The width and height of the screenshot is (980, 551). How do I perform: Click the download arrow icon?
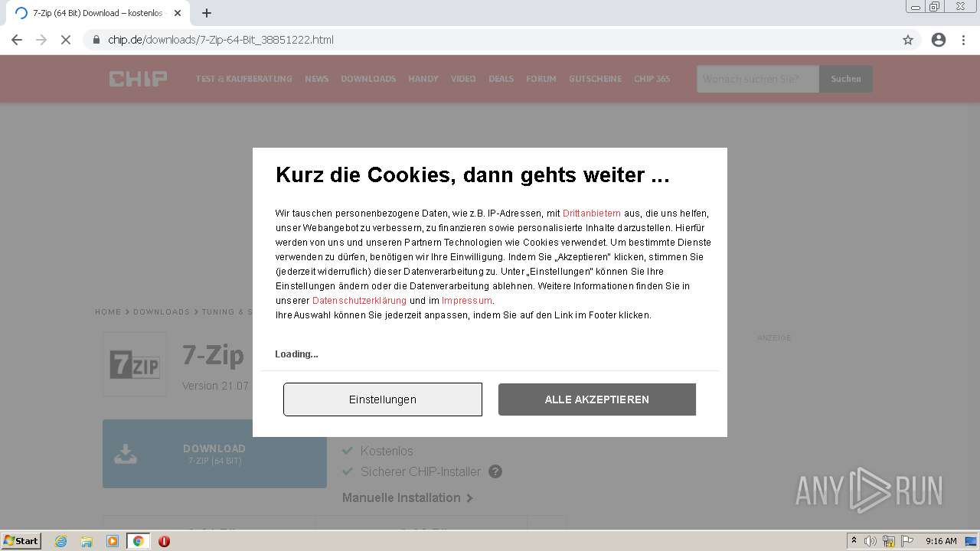pos(126,454)
